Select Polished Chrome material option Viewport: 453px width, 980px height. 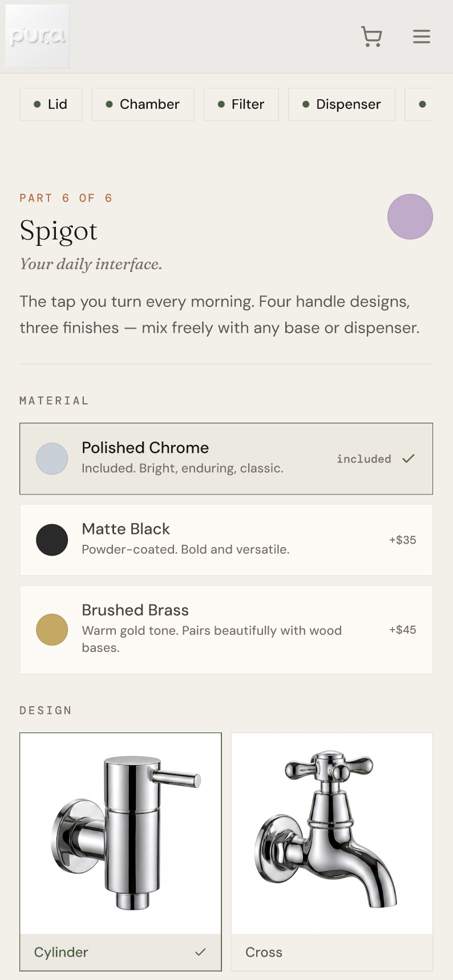226,459
